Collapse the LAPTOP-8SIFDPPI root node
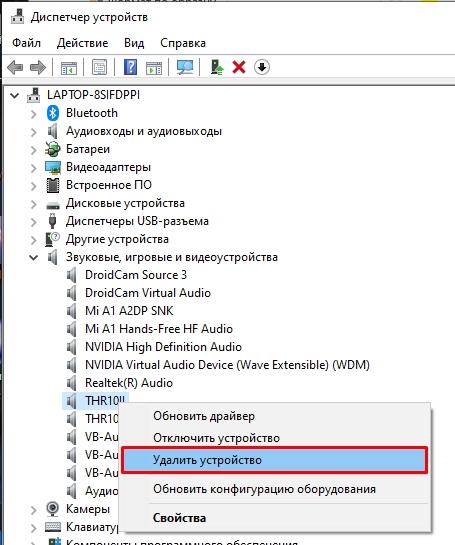Screen dimensions: 455x545 click(x=14, y=95)
